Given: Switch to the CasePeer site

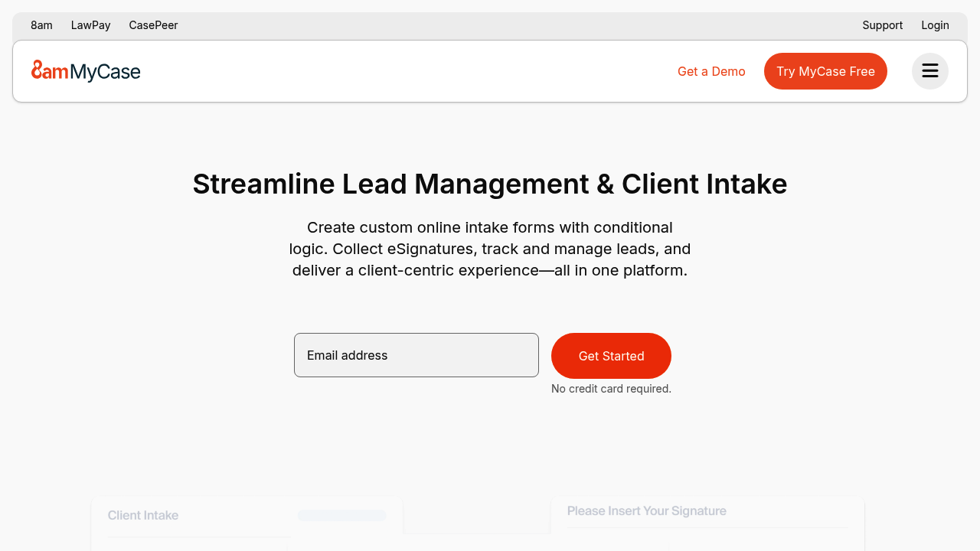Looking at the screenshot, I should click(153, 24).
